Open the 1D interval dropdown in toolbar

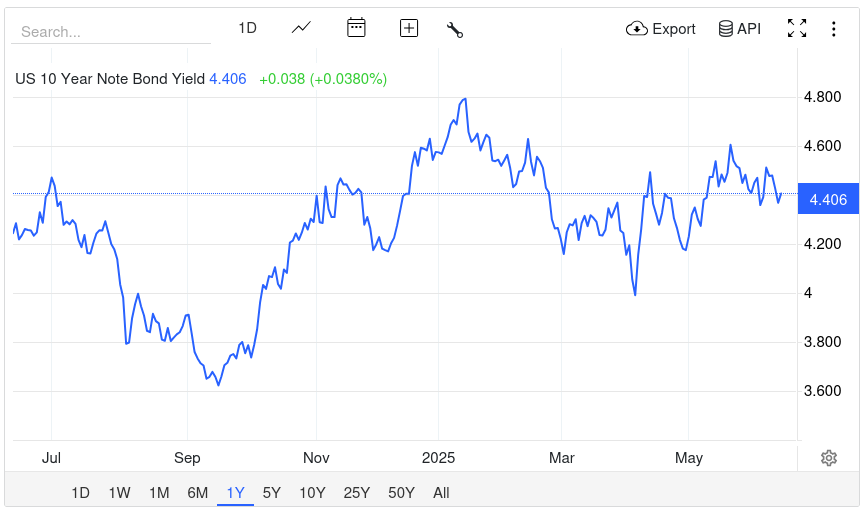247,28
